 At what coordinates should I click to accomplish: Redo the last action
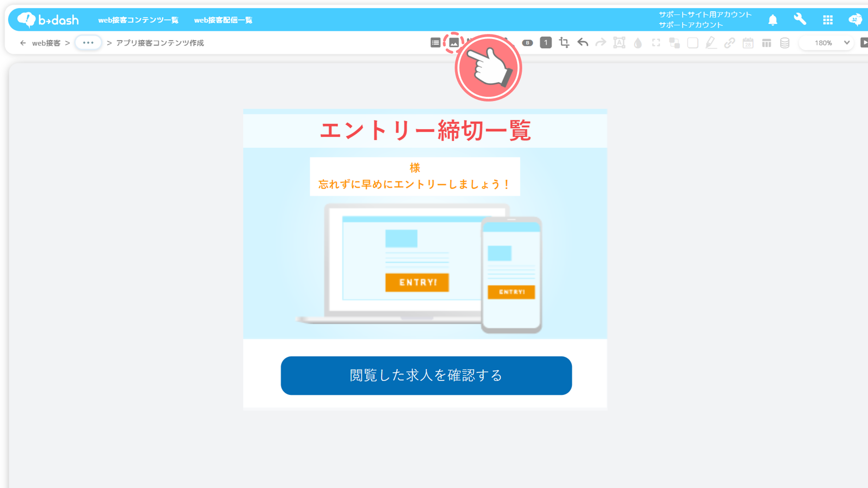tap(601, 43)
